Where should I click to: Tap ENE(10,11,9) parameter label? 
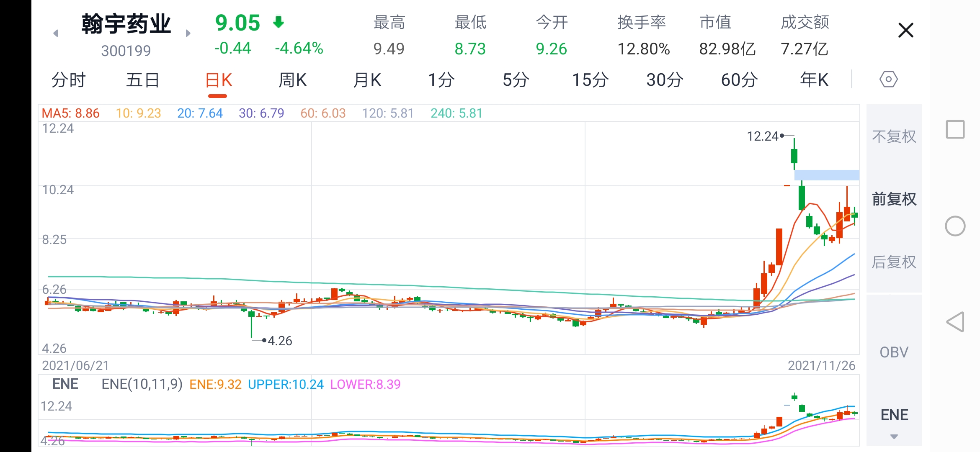click(142, 384)
